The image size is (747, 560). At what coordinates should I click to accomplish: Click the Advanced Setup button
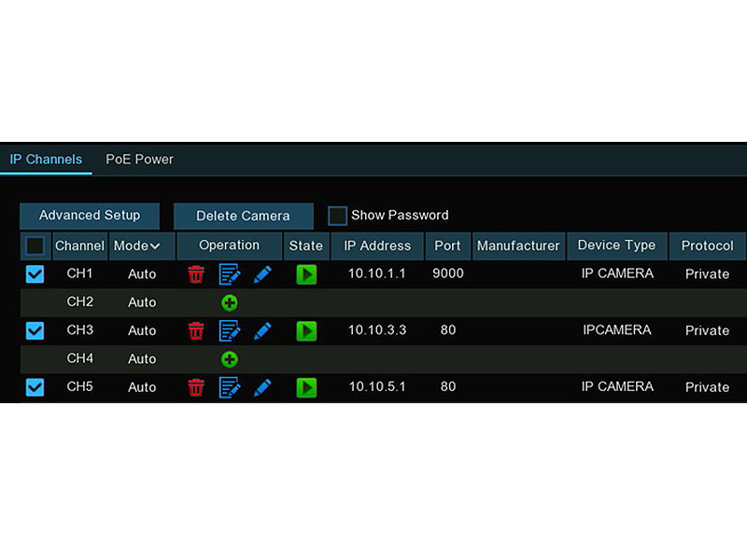point(89,215)
